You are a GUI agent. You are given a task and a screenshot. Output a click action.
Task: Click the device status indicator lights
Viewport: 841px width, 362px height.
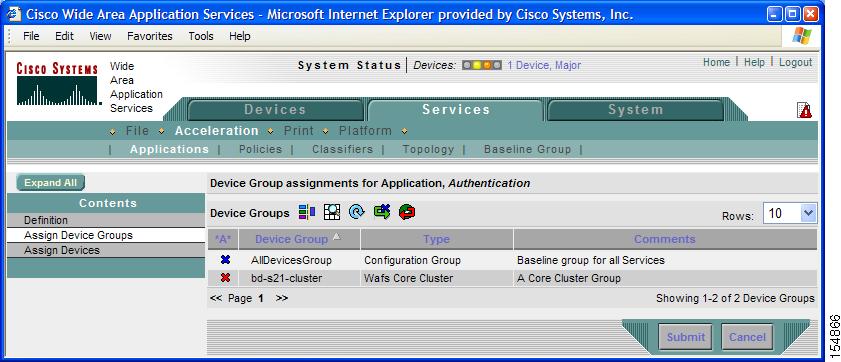click(x=482, y=65)
